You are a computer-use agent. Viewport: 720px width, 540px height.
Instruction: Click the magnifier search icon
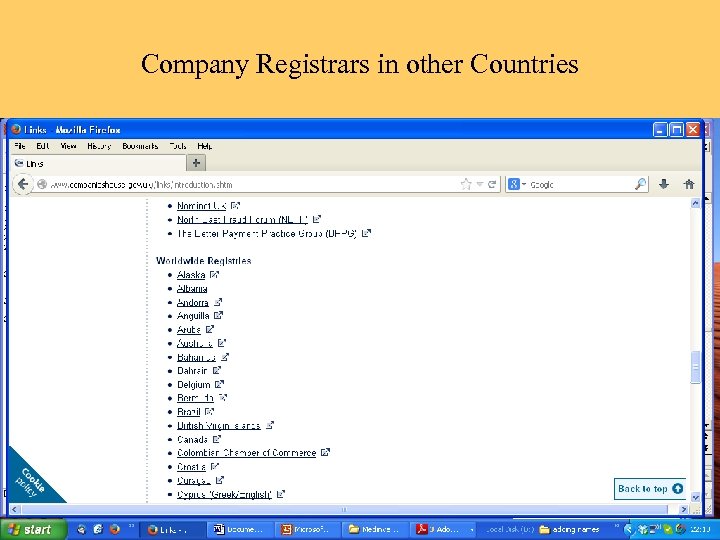point(640,185)
